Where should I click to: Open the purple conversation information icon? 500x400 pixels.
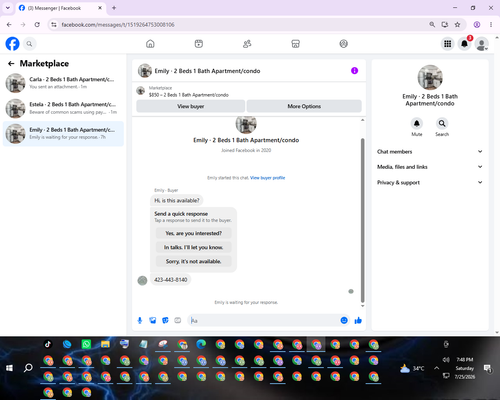(x=354, y=71)
